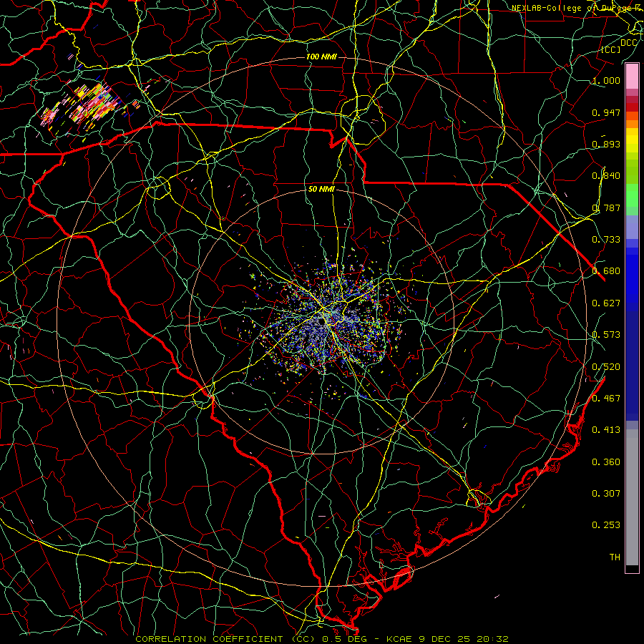Click the KCAE station identifier
644x644 pixels.
tap(399, 639)
